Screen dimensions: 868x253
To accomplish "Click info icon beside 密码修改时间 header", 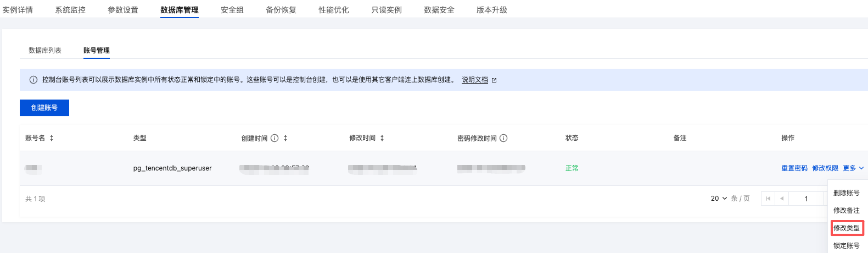I will 503,138.
